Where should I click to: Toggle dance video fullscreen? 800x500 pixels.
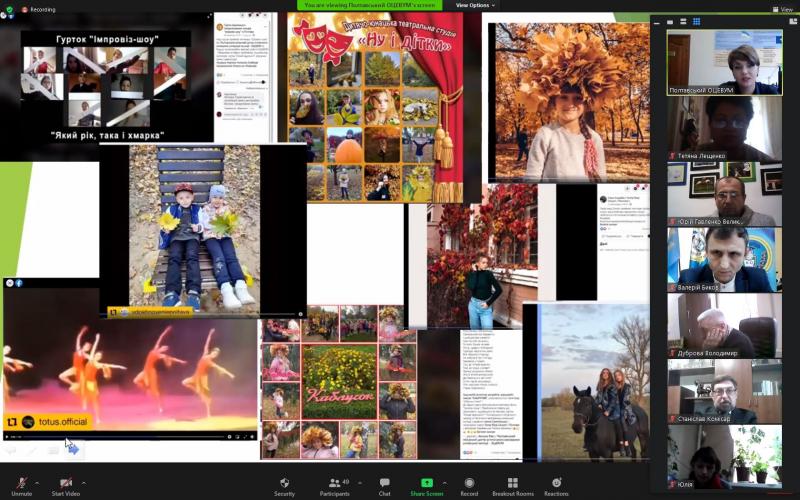[x=245, y=437]
